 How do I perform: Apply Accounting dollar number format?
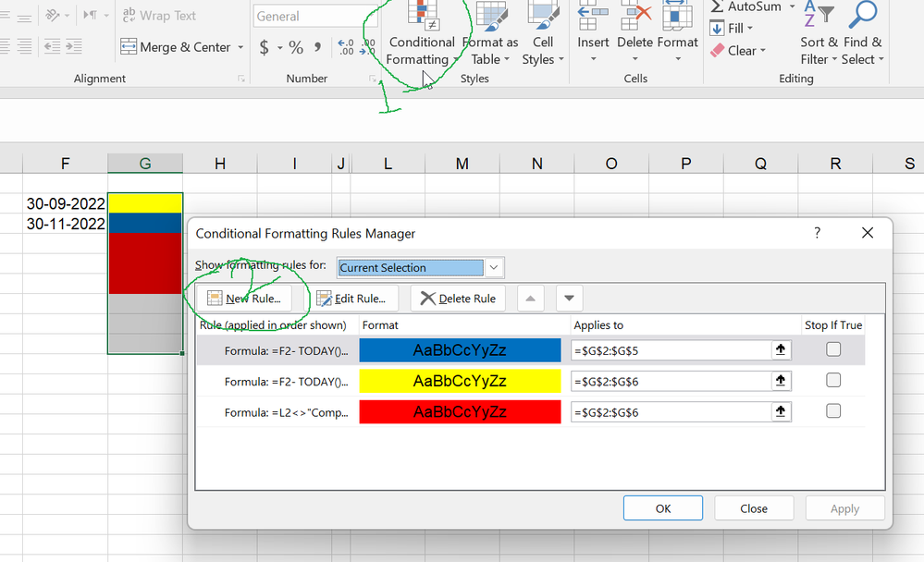pyautogui.click(x=264, y=47)
